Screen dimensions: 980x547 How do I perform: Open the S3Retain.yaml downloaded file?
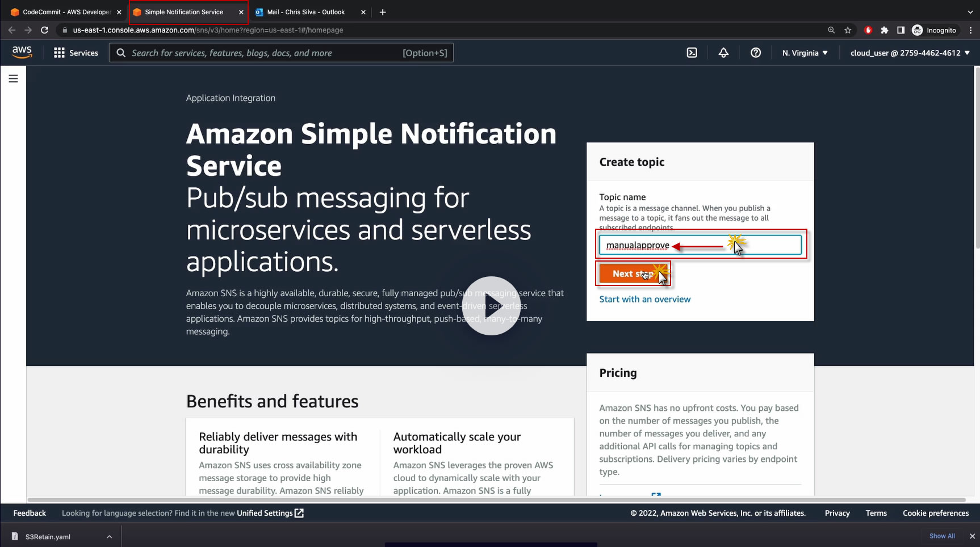48,537
